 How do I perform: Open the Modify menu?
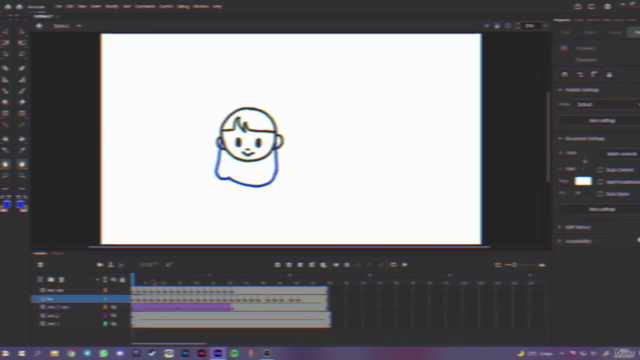pos(111,7)
